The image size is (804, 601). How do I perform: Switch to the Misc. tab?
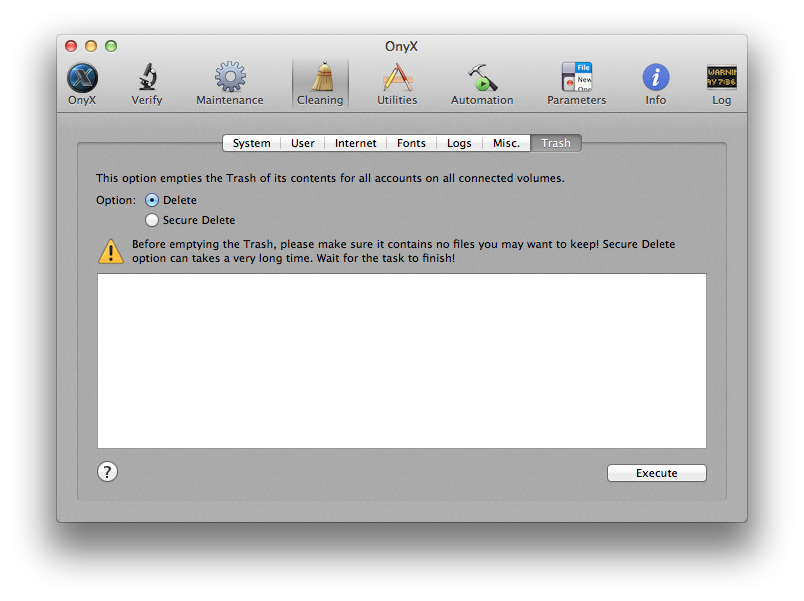506,143
